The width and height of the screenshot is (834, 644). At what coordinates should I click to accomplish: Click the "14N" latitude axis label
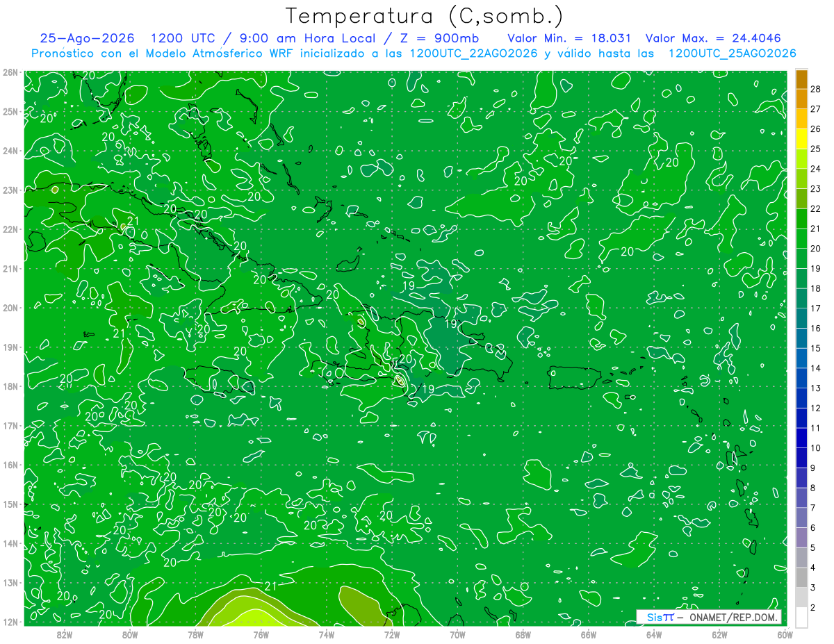10,543
